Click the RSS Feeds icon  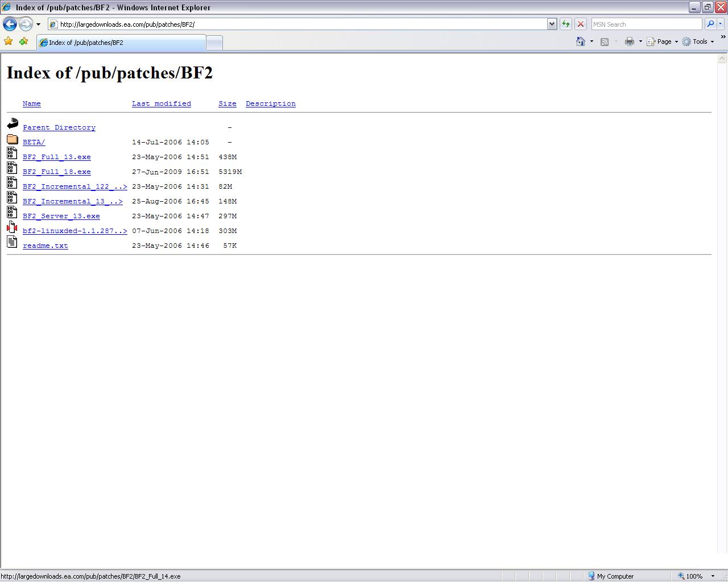point(605,41)
